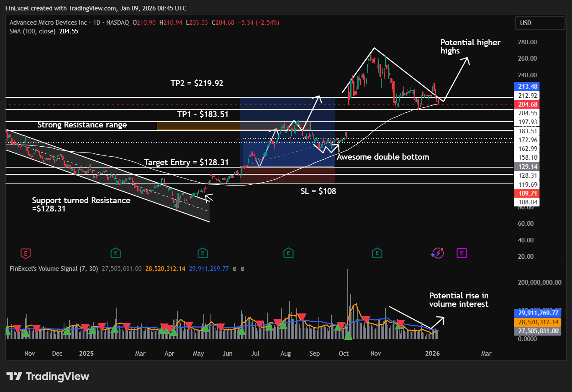Image resolution: width=572 pixels, height=392 pixels.
Task: Click the orange 28,520,312.14 volume axis label
Action: [x=538, y=322]
